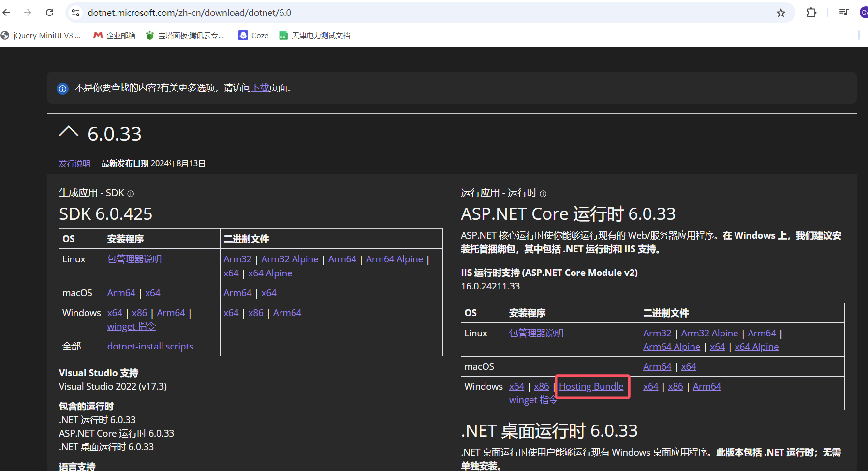Open site information icon in address bar
Viewport: 868px width, 471px height.
[75, 13]
